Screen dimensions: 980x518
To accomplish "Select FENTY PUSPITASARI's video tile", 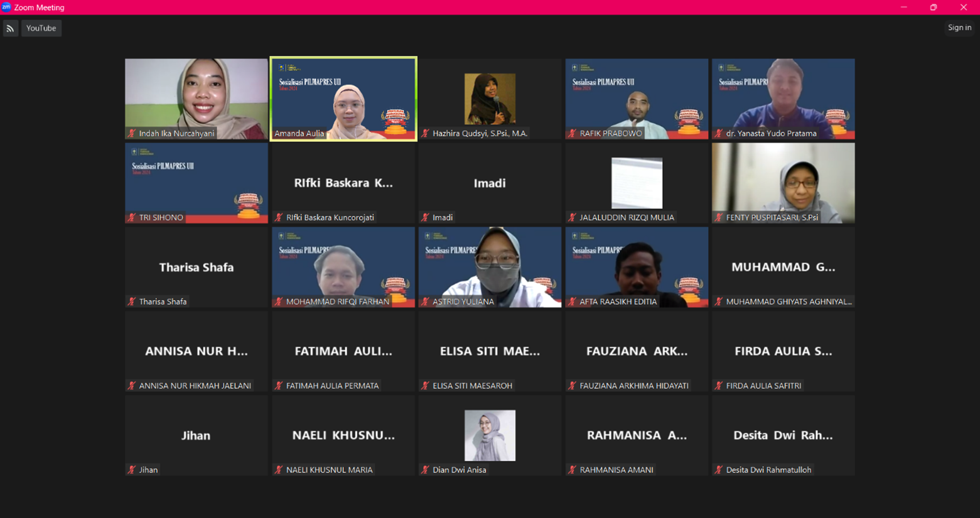I will pyautogui.click(x=783, y=182).
